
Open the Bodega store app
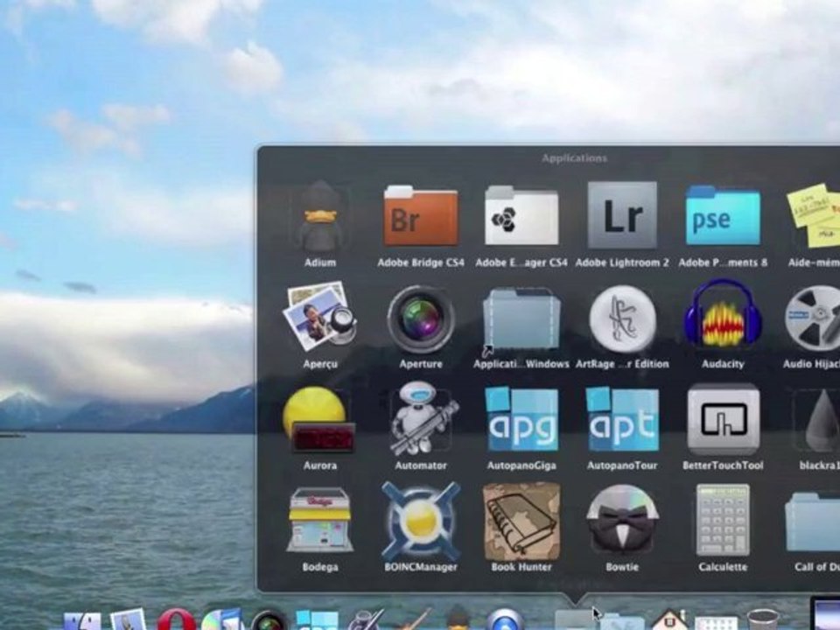(x=320, y=520)
